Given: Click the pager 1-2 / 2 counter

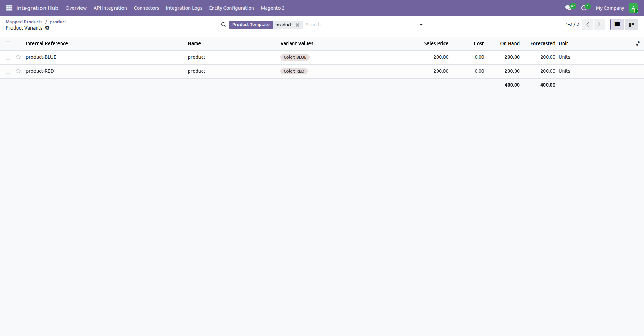Looking at the screenshot, I should (572, 24).
